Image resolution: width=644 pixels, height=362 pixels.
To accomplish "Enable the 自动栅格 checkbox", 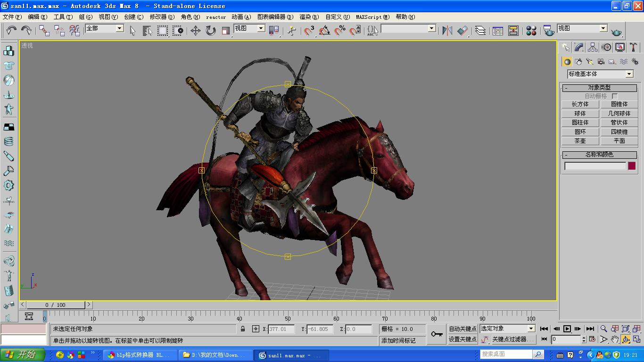I will pyautogui.click(x=614, y=96).
